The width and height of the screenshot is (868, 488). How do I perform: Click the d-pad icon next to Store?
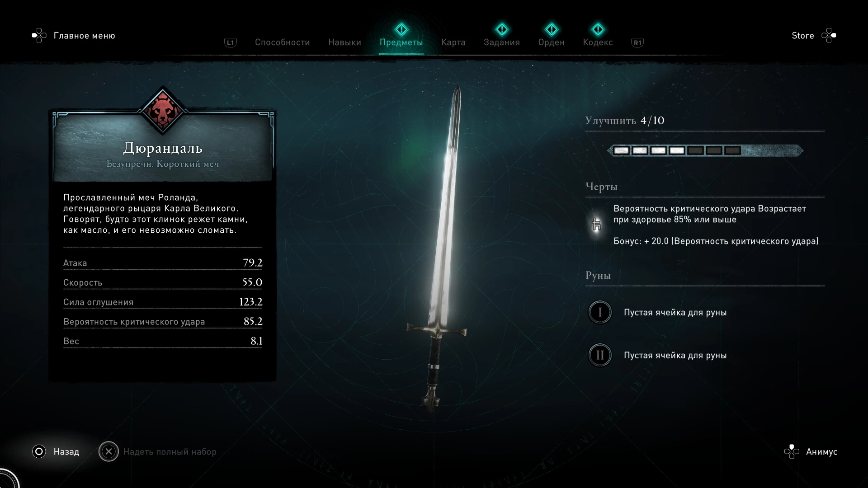pyautogui.click(x=829, y=35)
